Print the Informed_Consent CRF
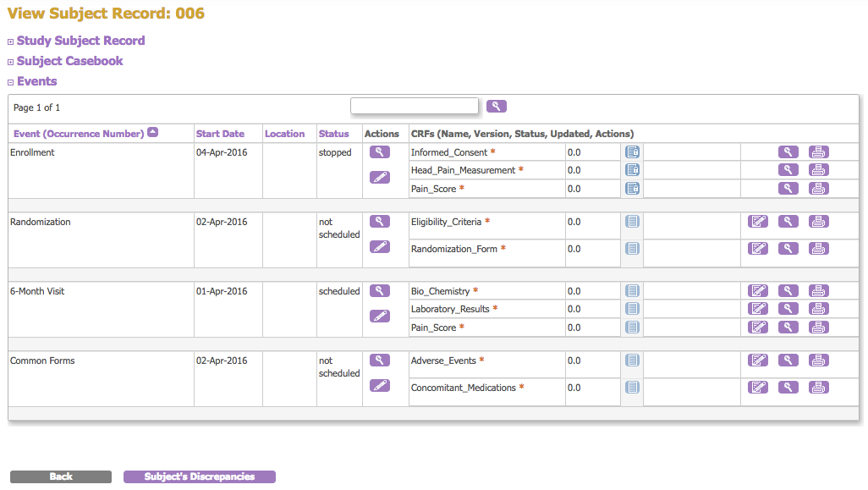This screenshot has width=868, height=490. coord(818,152)
